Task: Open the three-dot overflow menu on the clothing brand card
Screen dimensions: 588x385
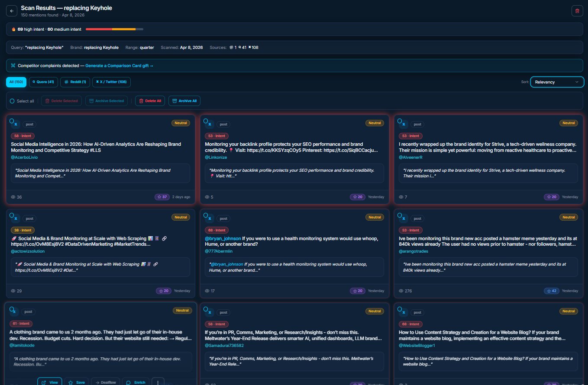Action: (x=158, y=382)
